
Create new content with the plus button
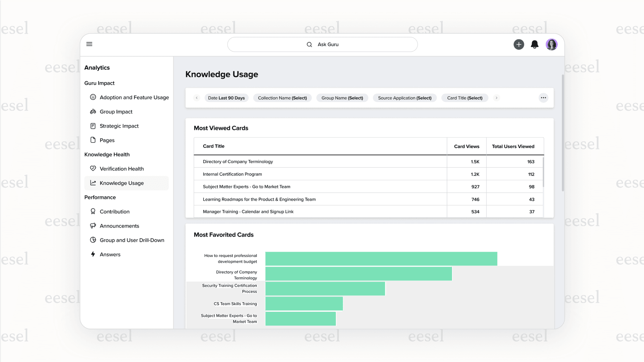(x=519, y=44)
